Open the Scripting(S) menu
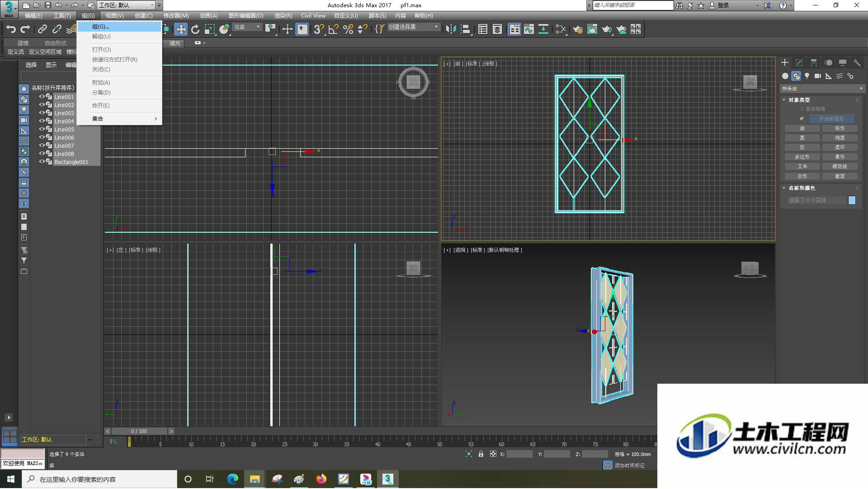The height and width of the screenshot is (489, 868). tap(377, 16)
